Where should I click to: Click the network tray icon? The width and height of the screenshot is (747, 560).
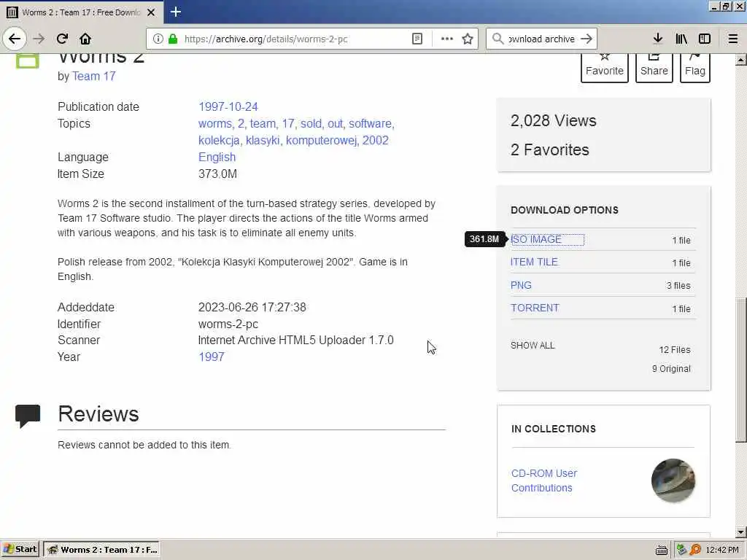682,550
